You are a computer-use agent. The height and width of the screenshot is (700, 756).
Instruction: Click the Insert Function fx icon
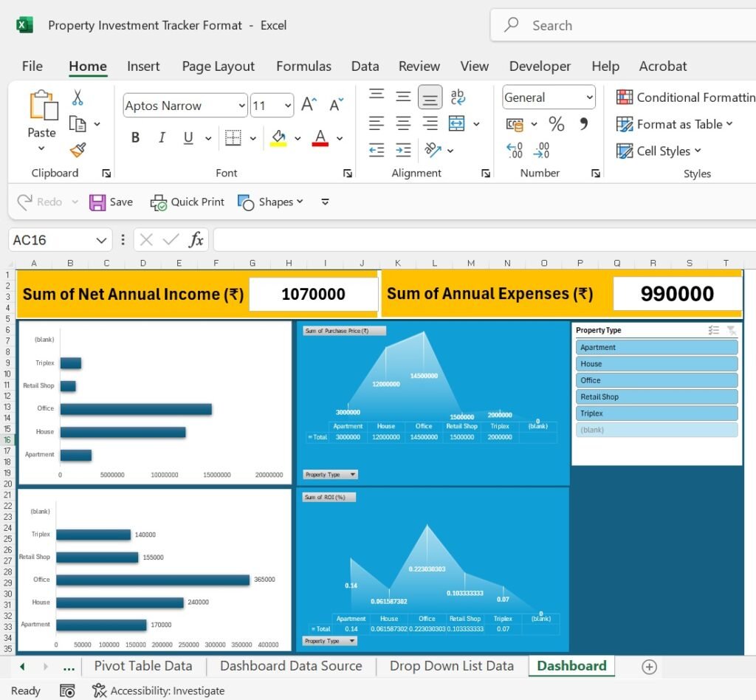pyautogui.click(x=196, y=239)
